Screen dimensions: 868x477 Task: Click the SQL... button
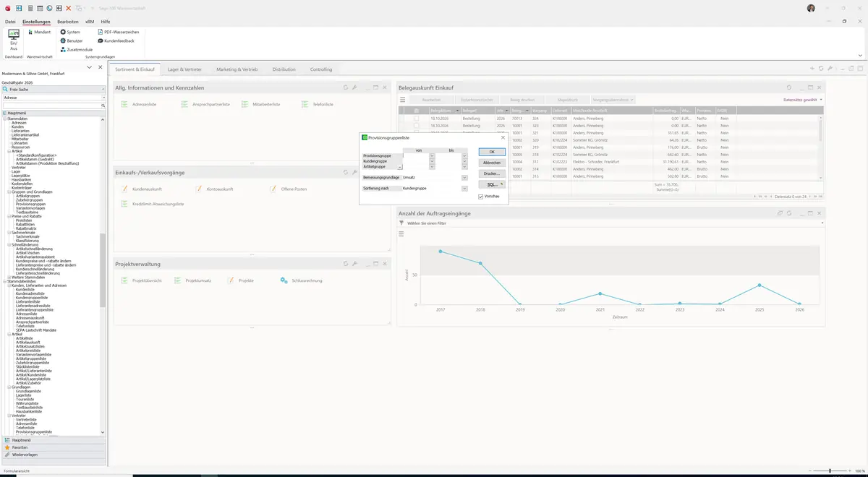point(492,185)
